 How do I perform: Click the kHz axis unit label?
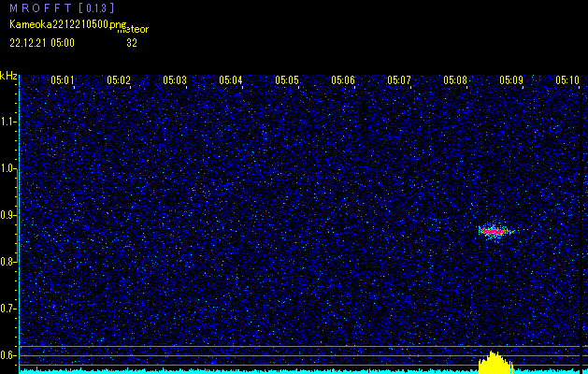coord(8,76)
